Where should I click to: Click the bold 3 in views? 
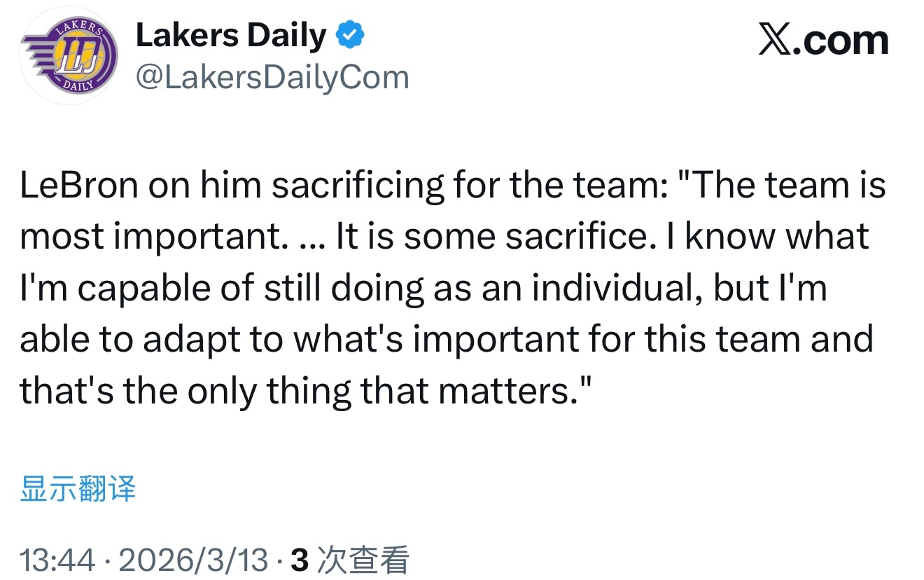point(300,560)
